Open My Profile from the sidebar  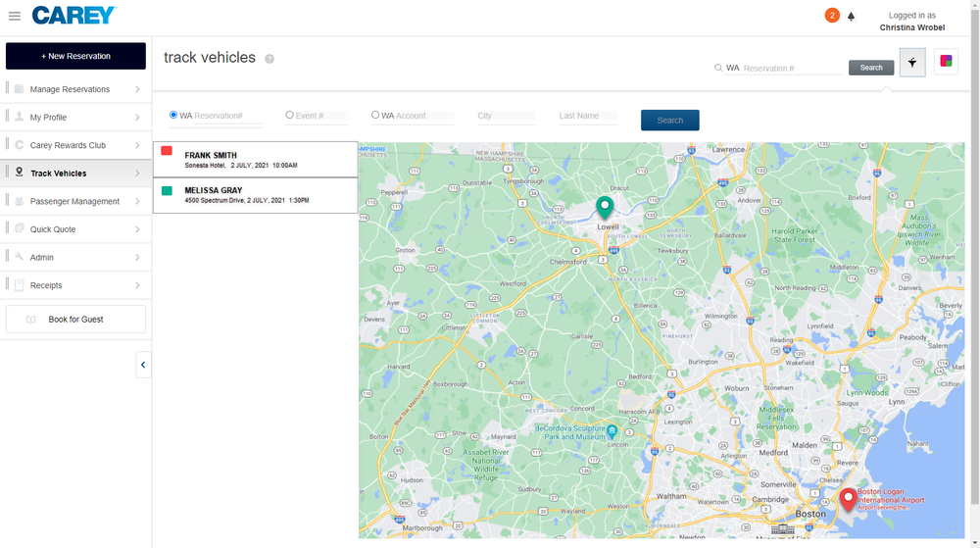tap(49, 117)
